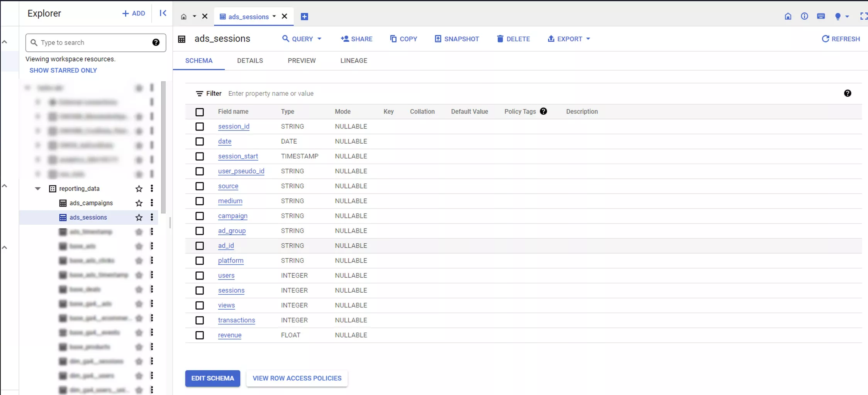
Task: Click the Policy Tags help icon
Action: tap(543, 111)
